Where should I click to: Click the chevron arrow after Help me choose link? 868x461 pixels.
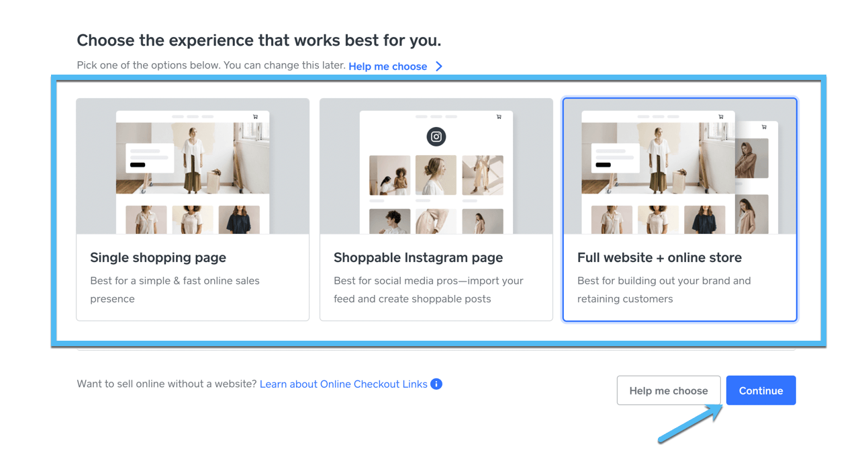[438, 67]
